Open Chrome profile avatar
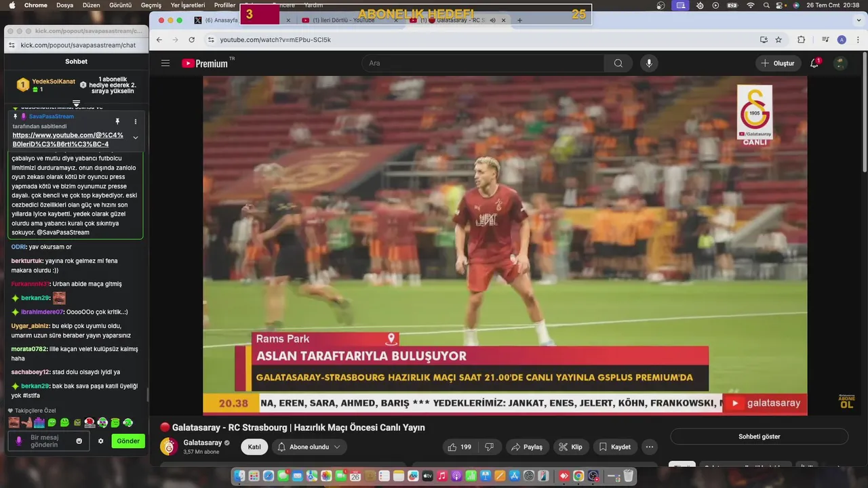Viewport: 868px width, 488px height. pyautogui.click(x=842, y=40)
